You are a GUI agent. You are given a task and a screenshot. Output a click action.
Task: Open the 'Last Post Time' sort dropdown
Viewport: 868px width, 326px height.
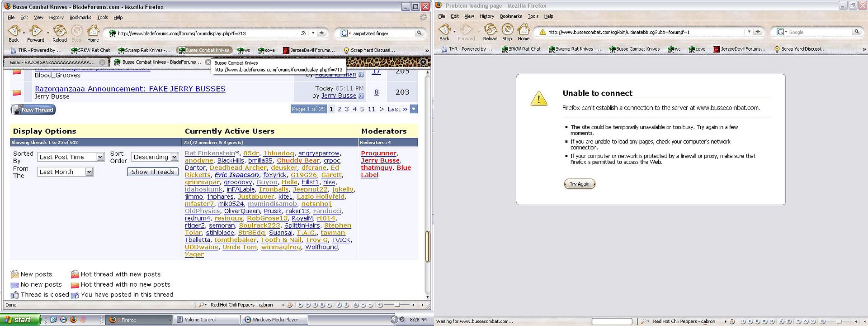coord(100,157)
